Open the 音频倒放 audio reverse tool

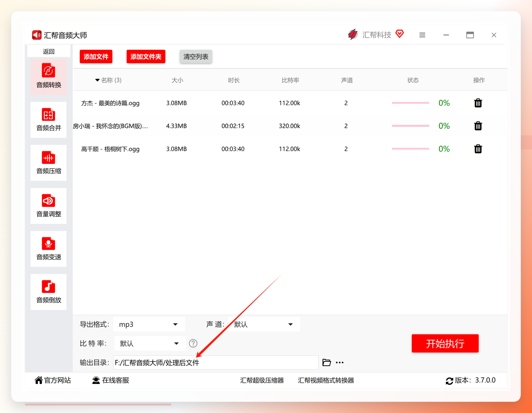[x=48, y=292]
